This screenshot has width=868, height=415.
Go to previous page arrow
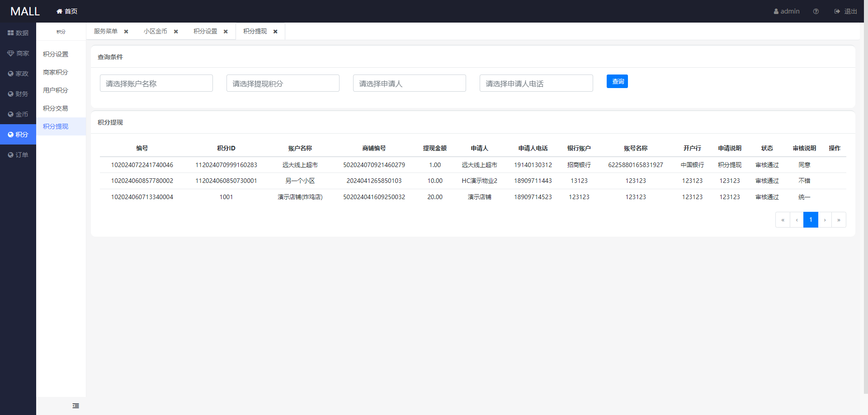tap(797, 220)
